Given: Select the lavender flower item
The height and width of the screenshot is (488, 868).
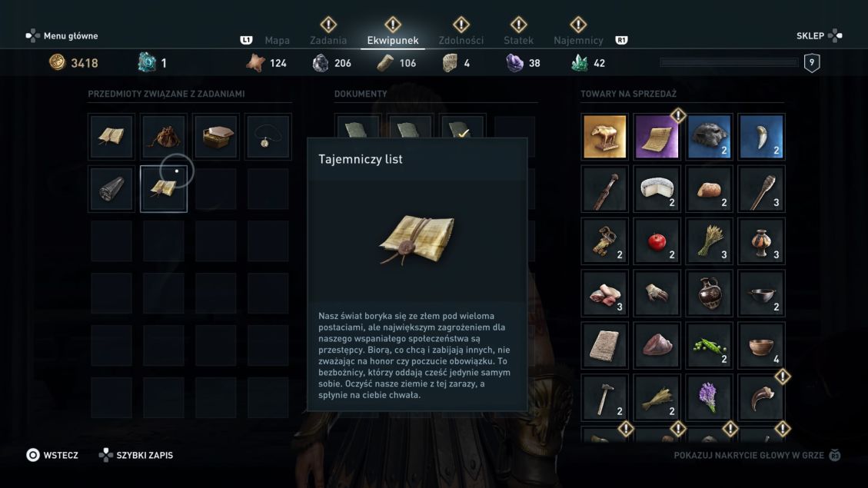Looking at the screenshot, I should (x=709, y=398).
